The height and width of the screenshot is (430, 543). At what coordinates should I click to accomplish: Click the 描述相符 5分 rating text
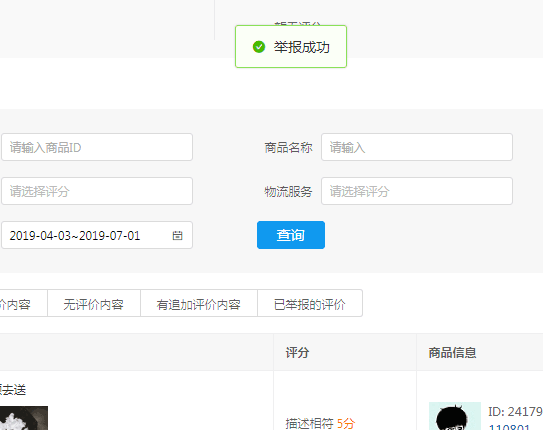pos(320,423)
